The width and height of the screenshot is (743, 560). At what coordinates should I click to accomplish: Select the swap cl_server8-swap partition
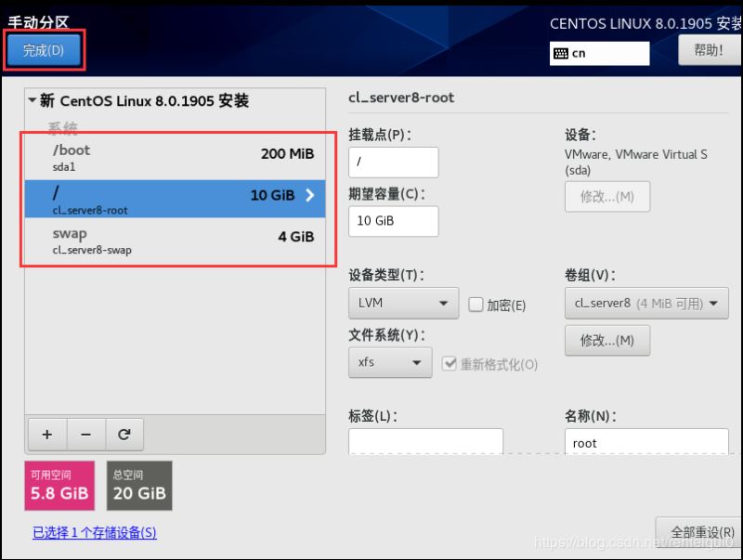coord(175,241)
